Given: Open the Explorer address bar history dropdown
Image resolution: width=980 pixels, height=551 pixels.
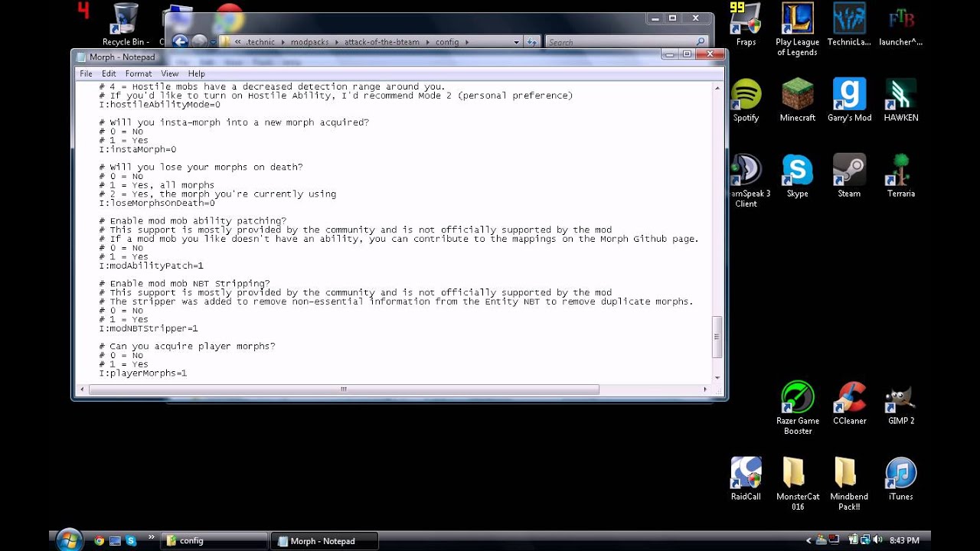Looking at the screenshot, I should [x=517, y=42].
